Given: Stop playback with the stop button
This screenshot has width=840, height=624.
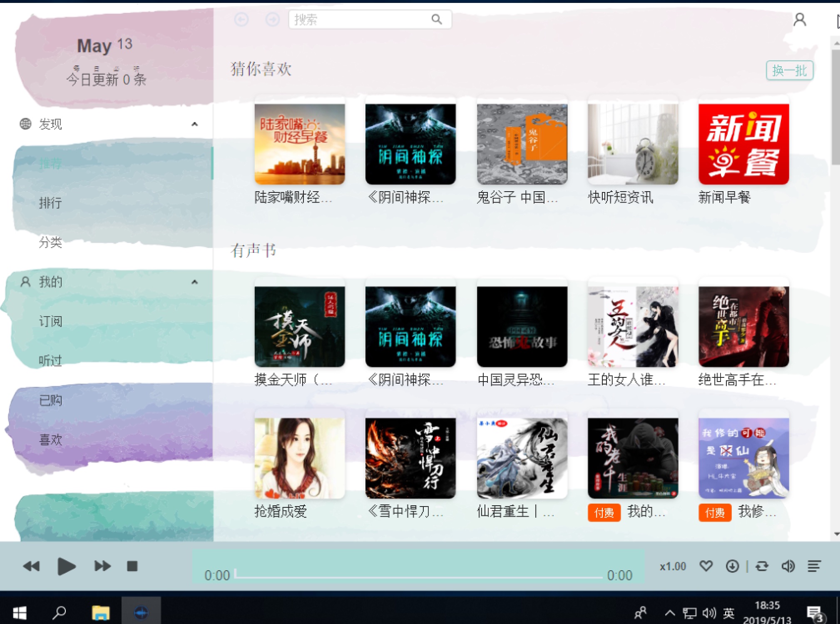Looking at the screenshot, I should click(x=132, y=566).
